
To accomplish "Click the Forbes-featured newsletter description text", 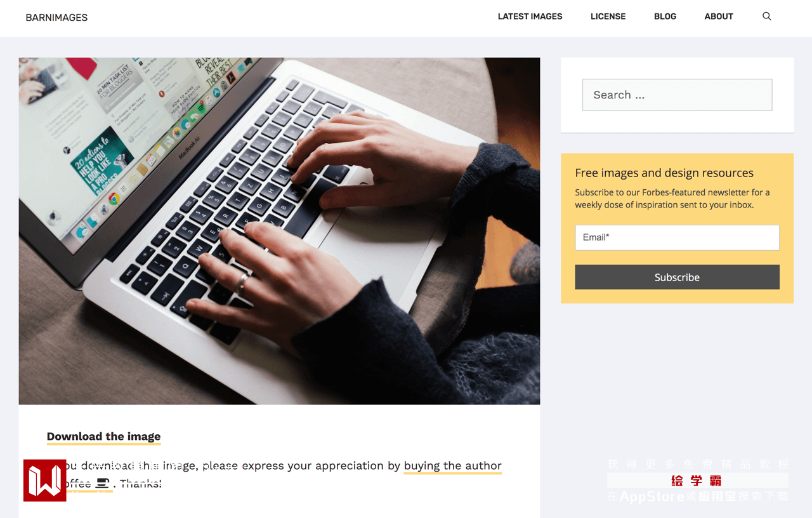I will click(672, 199).
